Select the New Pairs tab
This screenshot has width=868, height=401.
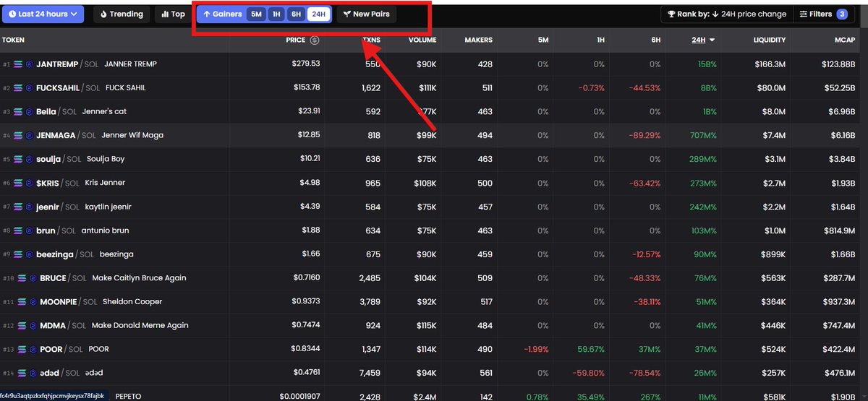pyautogui.click(x=366, y=14)
